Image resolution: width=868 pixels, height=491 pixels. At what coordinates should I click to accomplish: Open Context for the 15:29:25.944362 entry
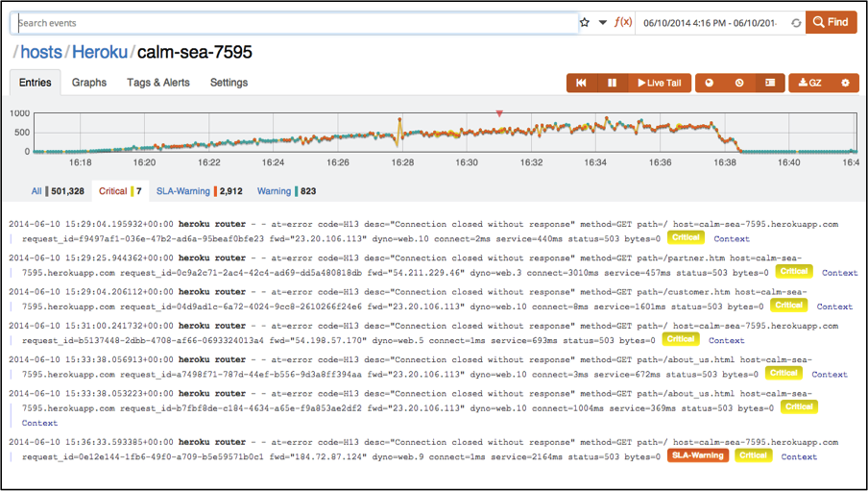click(x=839, y=273)
